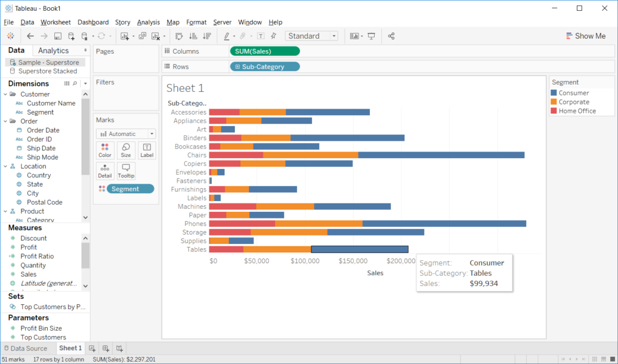Click the Size button on the Marks card
The image size is (618, 364).
coord(126,150)
